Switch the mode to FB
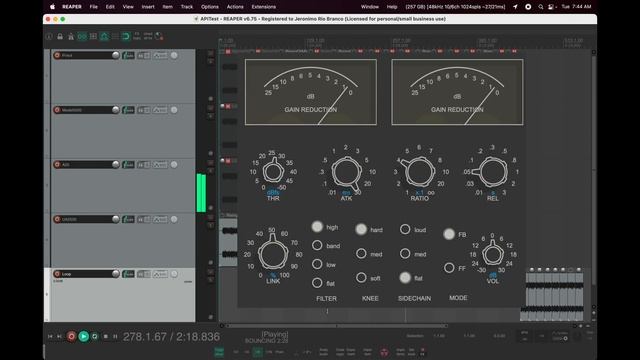Viewport: 640px width, 360px height. tap(449, 234)
